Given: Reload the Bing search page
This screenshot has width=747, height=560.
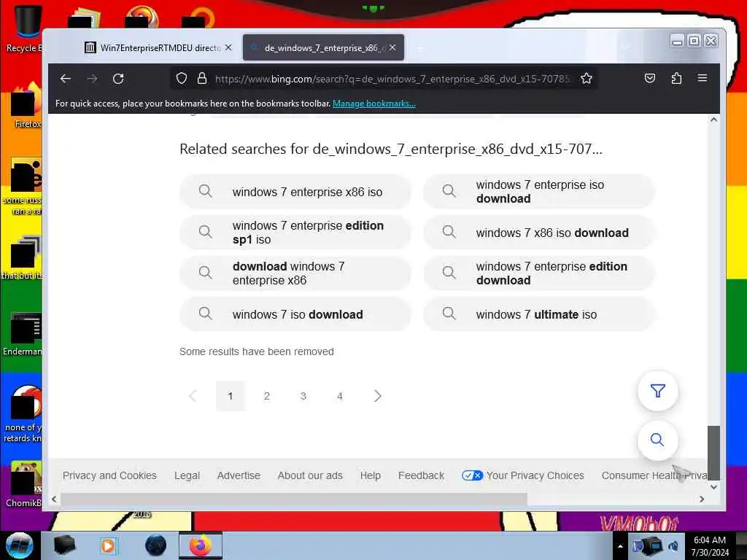Looking at the screenshot, I should click(x=118, y=79).
